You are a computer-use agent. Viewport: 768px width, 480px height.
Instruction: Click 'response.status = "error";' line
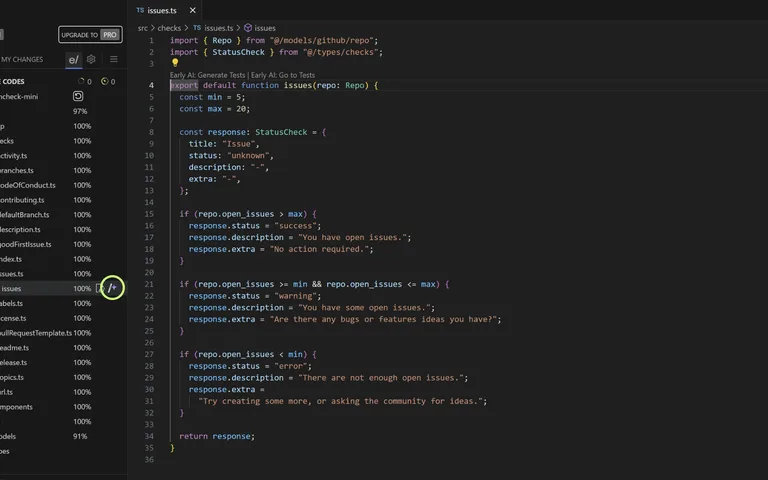click(250, 366)
